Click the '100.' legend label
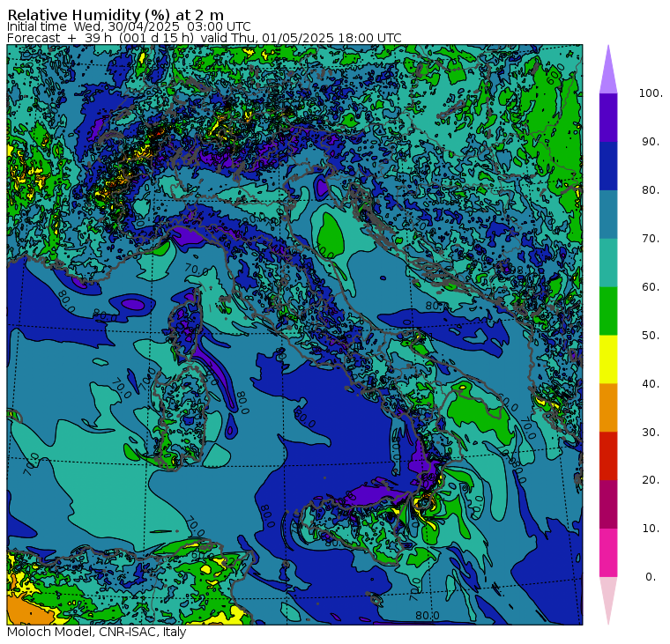 651,93
